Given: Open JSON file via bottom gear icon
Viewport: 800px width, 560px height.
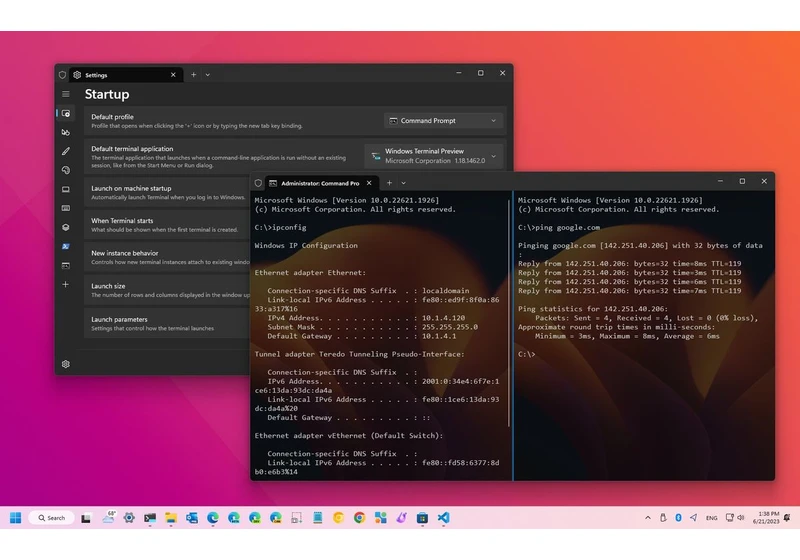Looking at the screenshot, I should click(66, 364).
